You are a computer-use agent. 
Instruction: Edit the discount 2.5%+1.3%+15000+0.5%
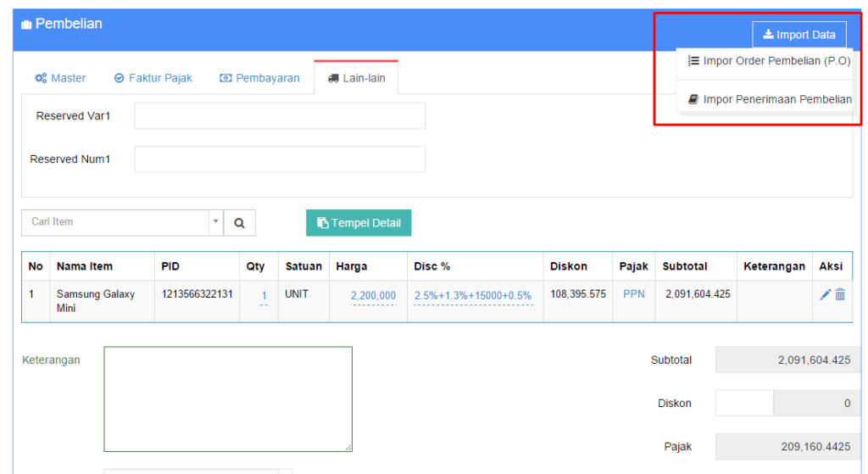coord(473,296)
